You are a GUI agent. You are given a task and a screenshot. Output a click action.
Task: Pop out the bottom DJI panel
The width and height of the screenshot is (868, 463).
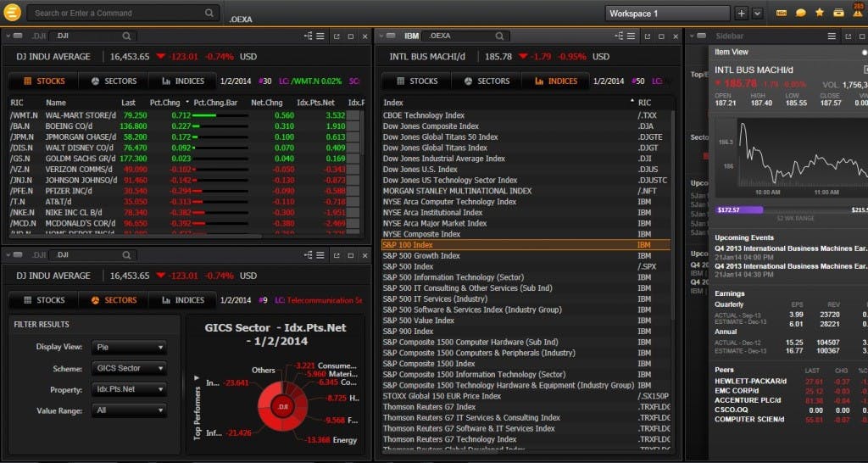click(x=337, y=256)
